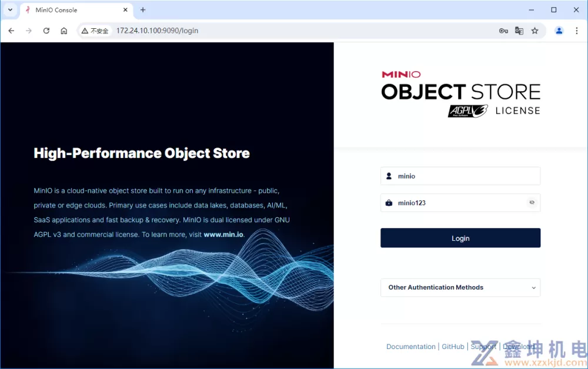Open the Chrome three-dot menu

coord(577,31)
